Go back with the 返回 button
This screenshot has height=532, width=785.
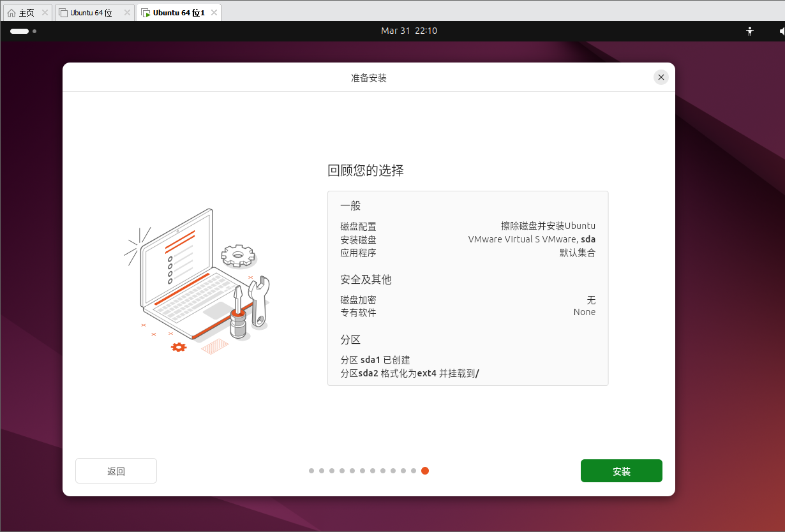click(x=116, y=471)
